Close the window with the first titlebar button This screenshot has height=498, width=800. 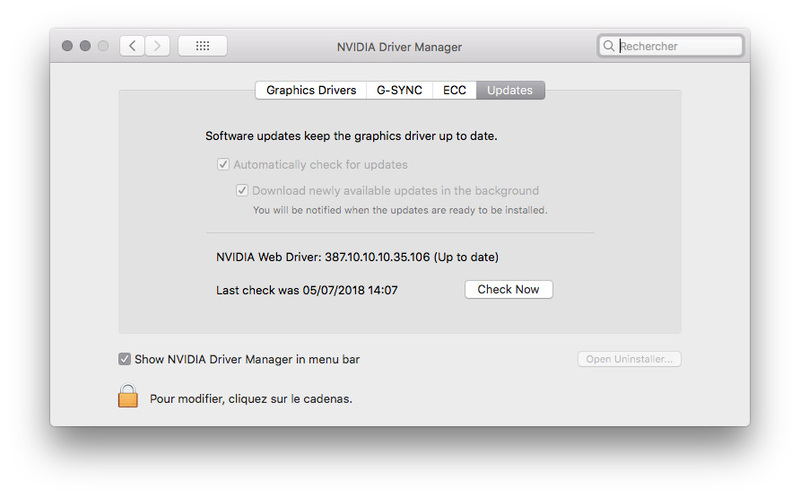click(67, 46)
